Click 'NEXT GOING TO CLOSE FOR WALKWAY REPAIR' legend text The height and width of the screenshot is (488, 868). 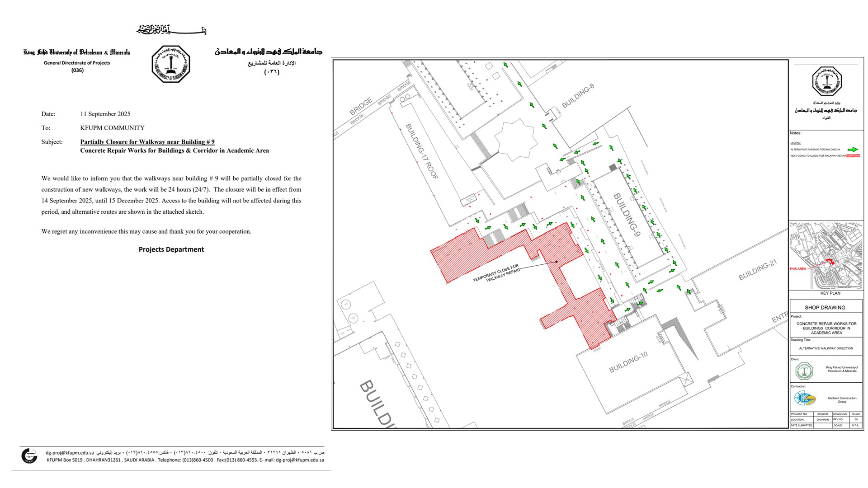click(818, 156)
